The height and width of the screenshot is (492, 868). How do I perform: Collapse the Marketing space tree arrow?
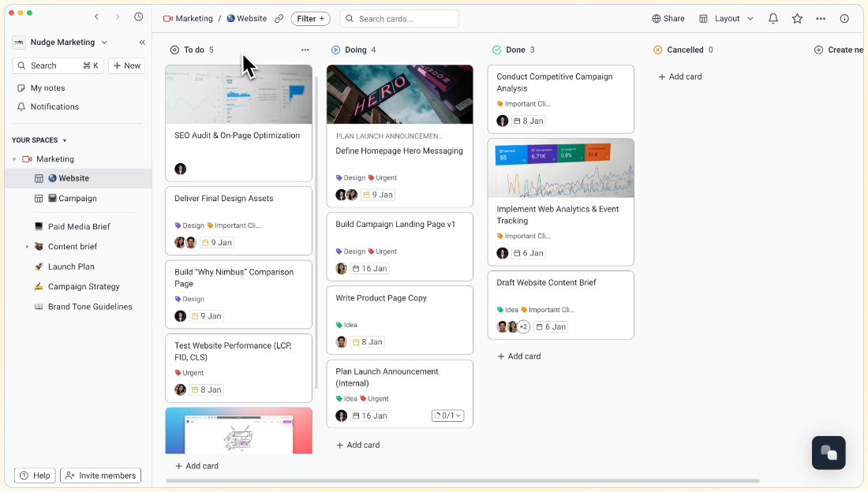[14, 159]
